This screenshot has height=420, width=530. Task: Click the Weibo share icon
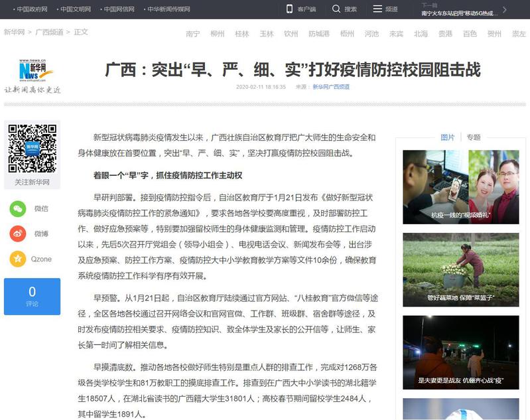pos(18,234)
